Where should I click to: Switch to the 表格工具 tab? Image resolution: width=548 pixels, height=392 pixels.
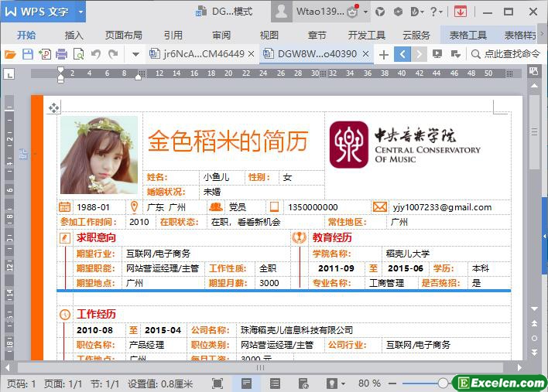point(468,36)
